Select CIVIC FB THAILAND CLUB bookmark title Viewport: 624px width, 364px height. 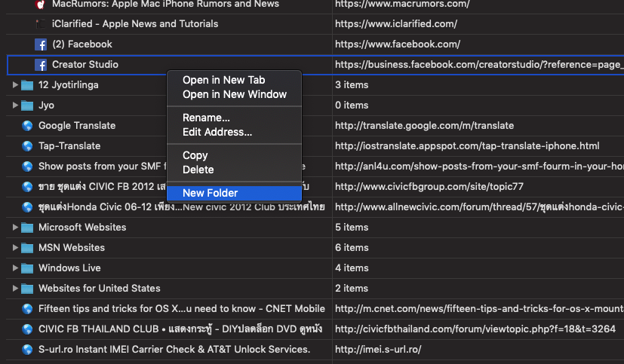click(x=180, y=329)
